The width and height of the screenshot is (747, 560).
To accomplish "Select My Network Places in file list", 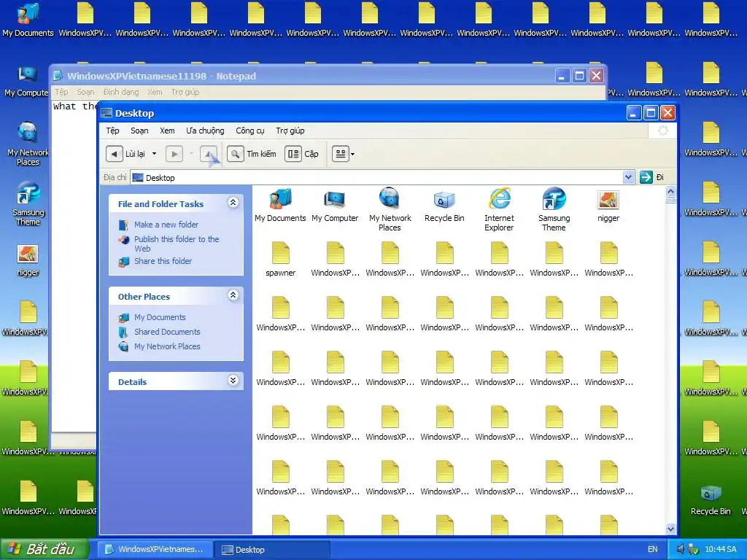I will tap(390, 209).
